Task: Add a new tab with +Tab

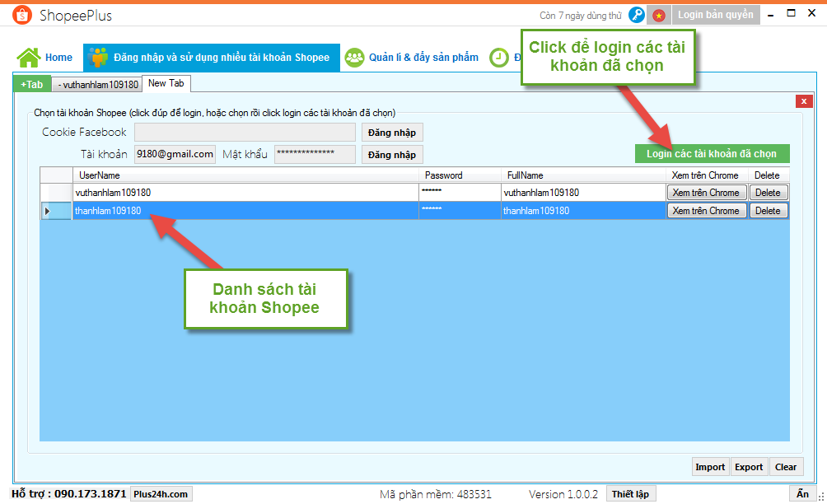Action: 31,84
